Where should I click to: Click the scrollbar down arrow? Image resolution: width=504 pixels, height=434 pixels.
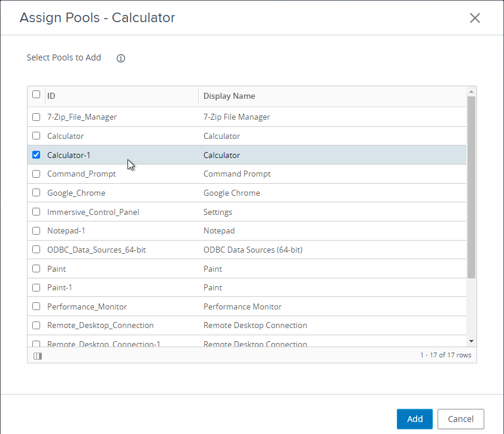pos(471,341)
